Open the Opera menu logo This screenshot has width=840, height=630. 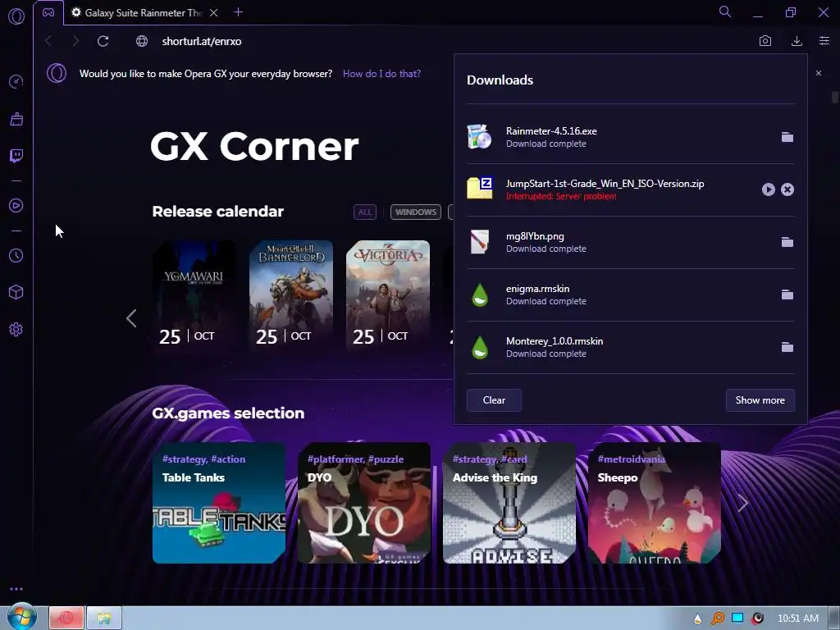(x=16, y=16)
